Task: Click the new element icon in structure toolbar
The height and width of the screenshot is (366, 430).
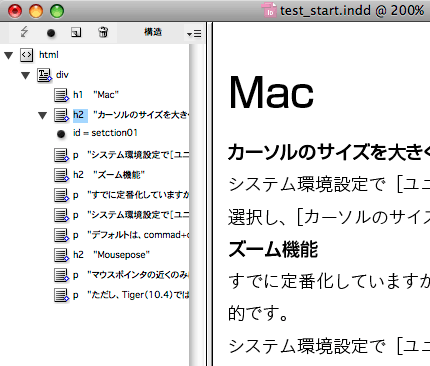Action: coord(76,32)
